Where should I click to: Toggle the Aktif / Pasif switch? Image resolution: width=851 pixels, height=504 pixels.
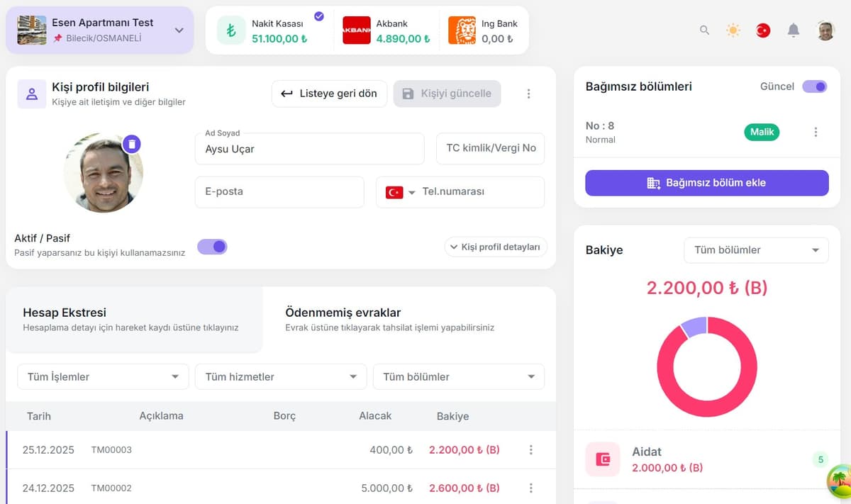coord(212,247)
